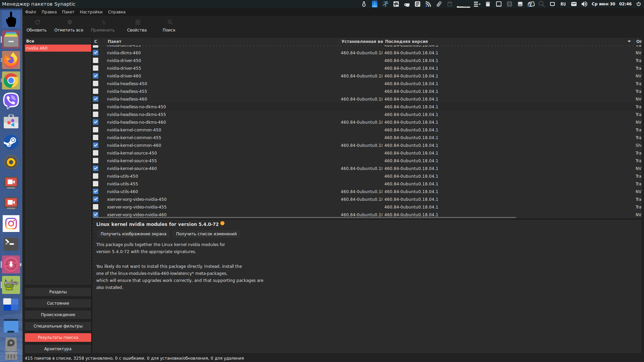
Task: Toggle checkbox for xserver-xorg-video-nvidia-455
Action: click(96, 207)
